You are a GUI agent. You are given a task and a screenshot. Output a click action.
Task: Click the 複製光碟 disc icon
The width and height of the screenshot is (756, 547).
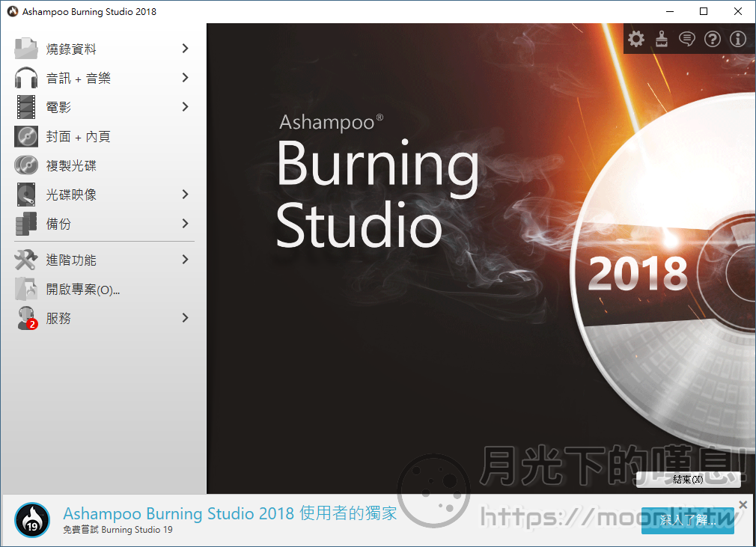click(26, 165)
